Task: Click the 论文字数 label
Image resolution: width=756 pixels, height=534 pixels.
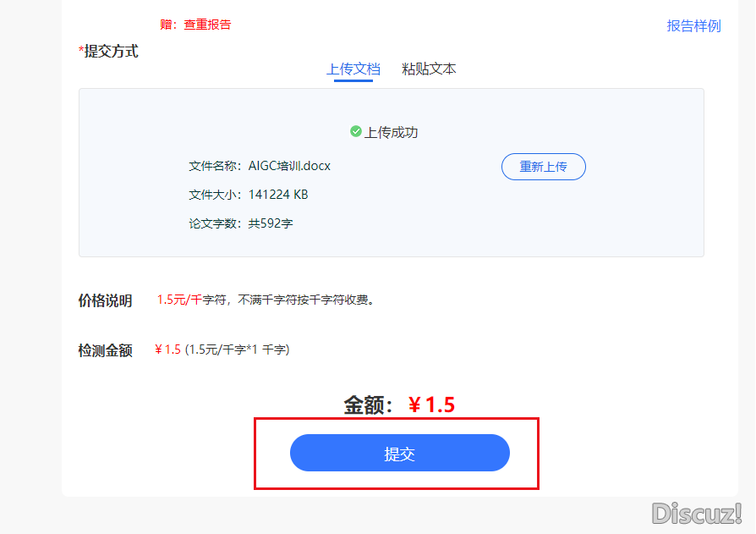Action: click(215, 223)
